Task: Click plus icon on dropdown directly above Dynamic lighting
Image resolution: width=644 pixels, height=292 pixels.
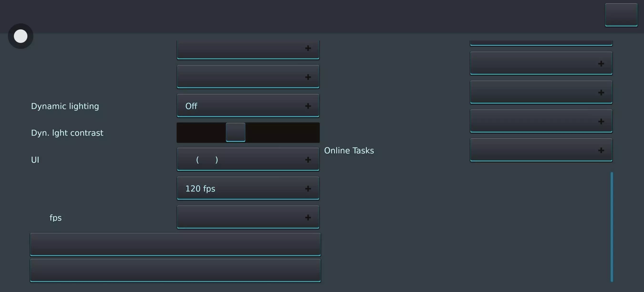Action: (x=308, y=77)
